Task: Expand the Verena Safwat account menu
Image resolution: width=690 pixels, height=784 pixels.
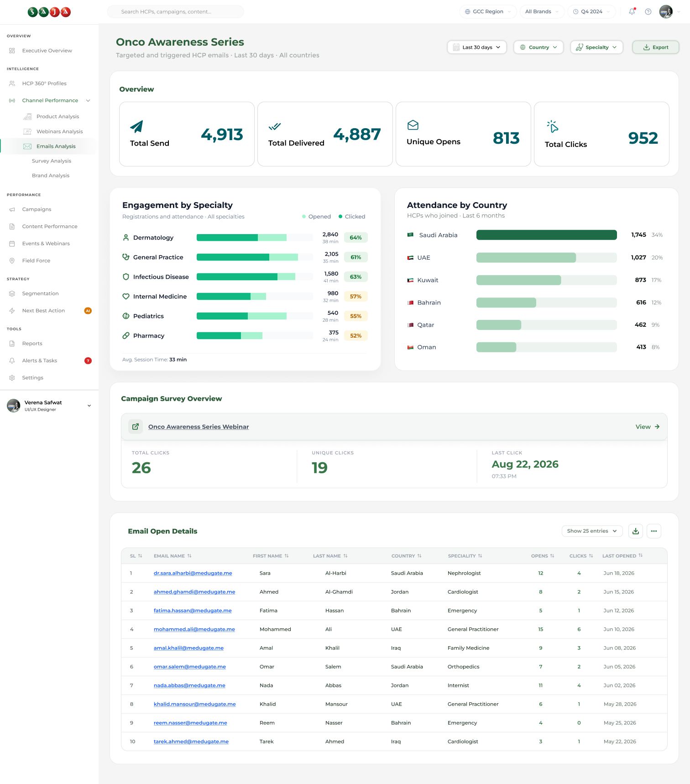Action: (x=89, y=406)
